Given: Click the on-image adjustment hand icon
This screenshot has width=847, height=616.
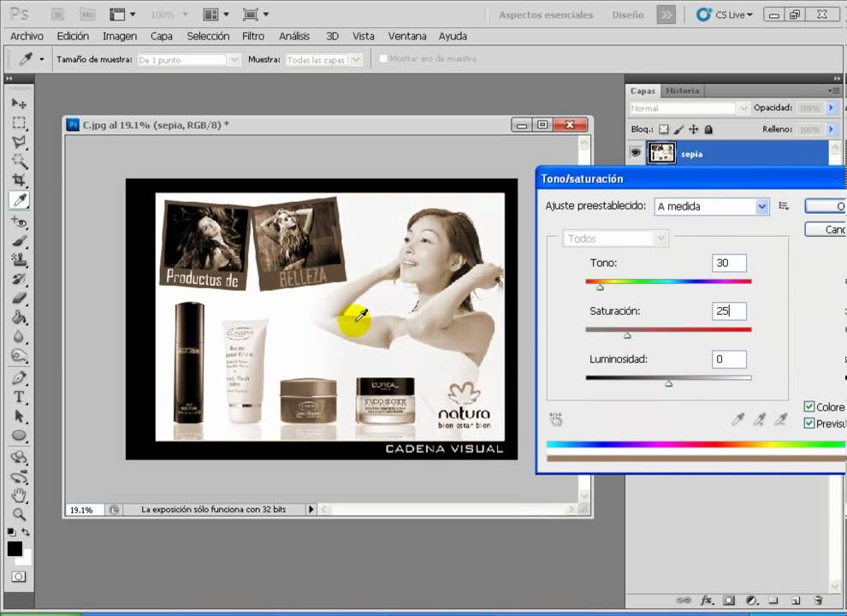Looking at the screenshot, I should 556,419.
